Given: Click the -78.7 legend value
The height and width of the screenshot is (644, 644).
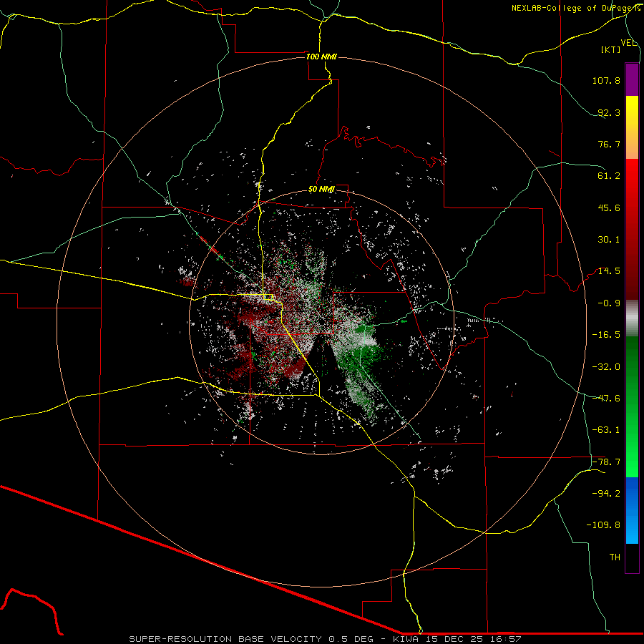Looking at the screenshot, I should coord(606,462).
